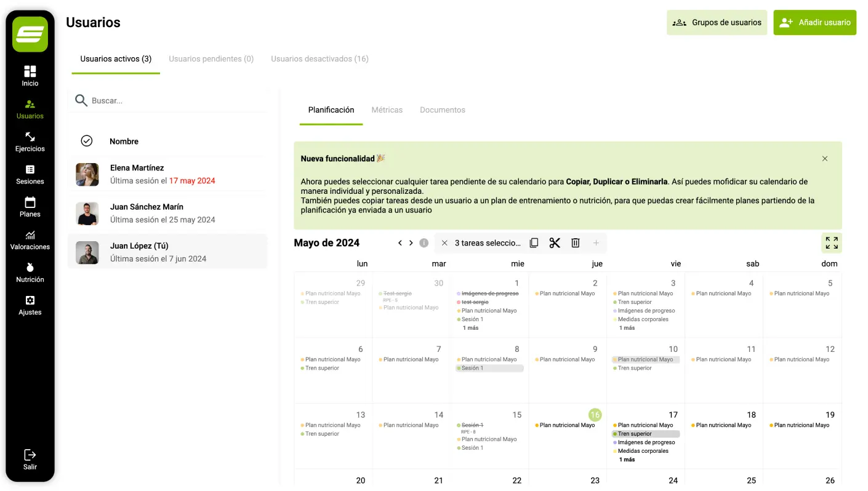Open the Ejercicios section in sidebar

tap(30, 142)
